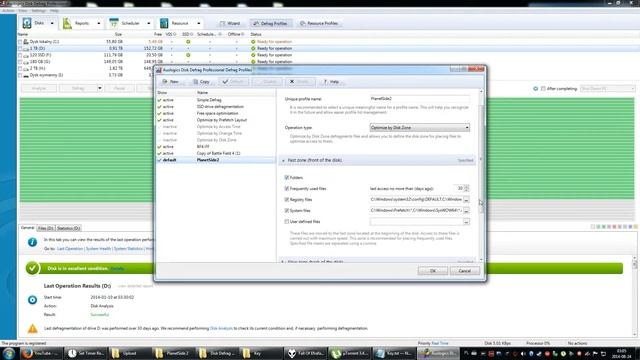Open the Defrag button dropdown arrow
The height and width of the screenshot is (360, 640).
pyautogui.click(x=100, y=88)
